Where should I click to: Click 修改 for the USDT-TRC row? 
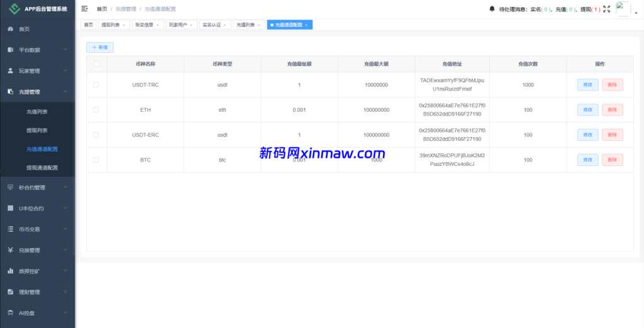pos(588,85)
